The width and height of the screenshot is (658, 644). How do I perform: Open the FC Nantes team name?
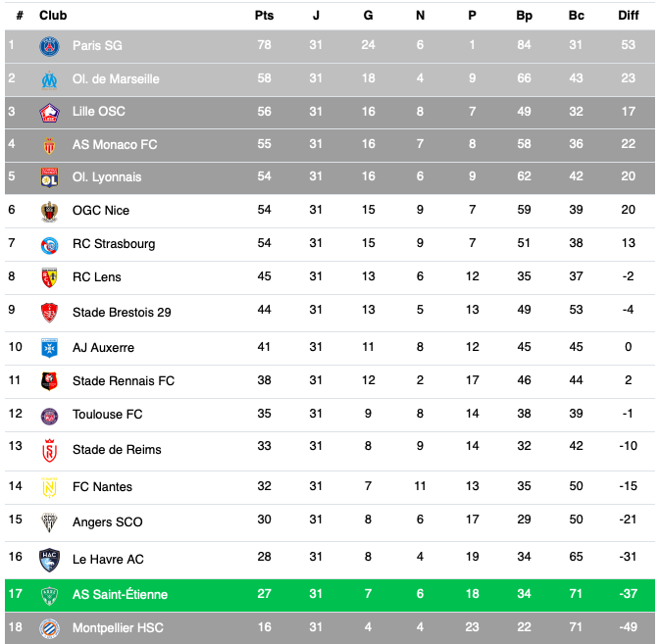(x=102, y=486)
